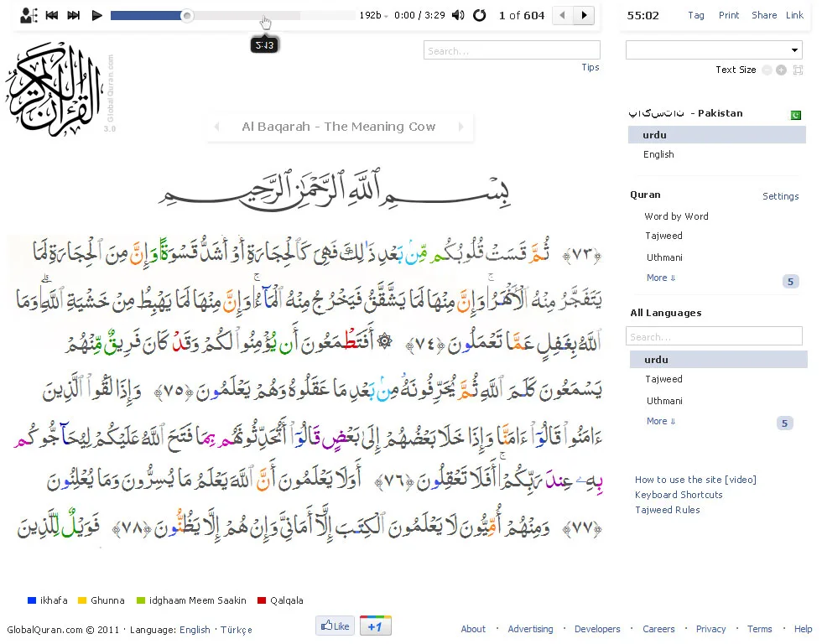822x644 pixels.
Task: Select urdu in All Languages list
Action: (x=718, y=360)
